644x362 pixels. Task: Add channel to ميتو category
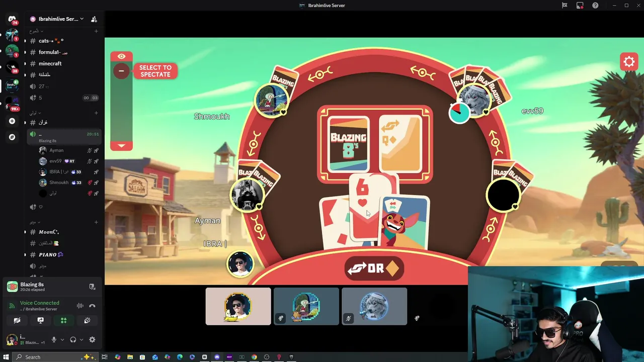96,222
